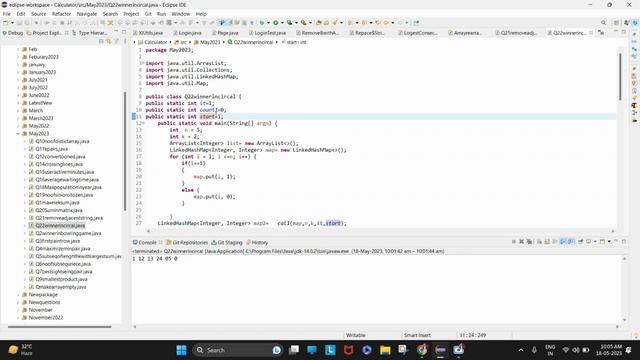Click the Pin Console icon
The width and height of the screenshot is (640, 360).
[580, 242]
